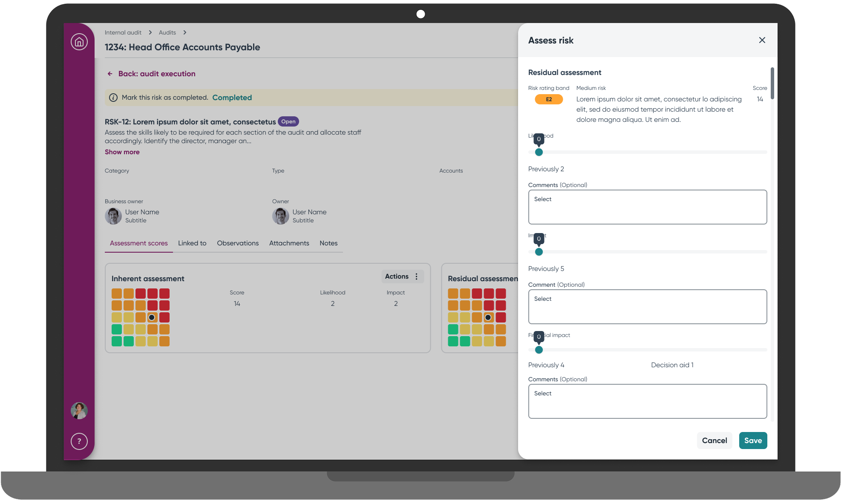
Task: Click the E2 risk rating badge
Action: pos(549,99)
